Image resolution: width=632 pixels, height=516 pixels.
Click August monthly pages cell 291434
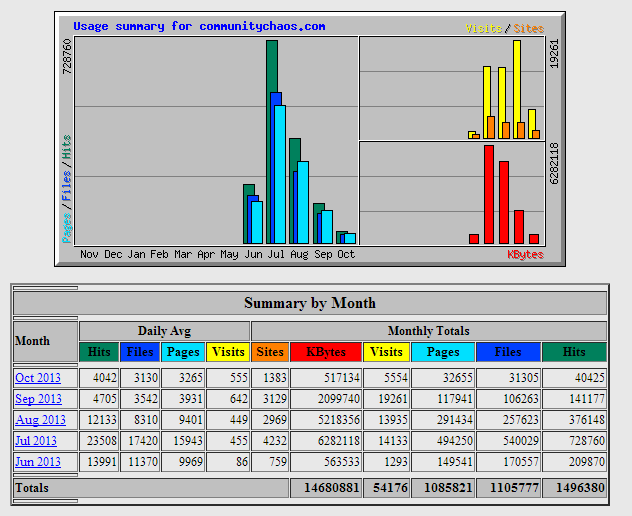coord(443,420)
